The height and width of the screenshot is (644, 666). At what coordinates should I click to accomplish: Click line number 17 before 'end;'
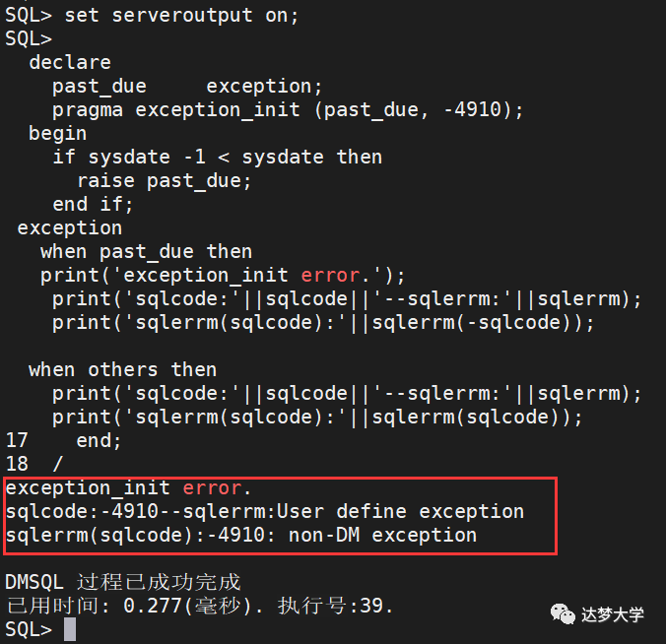point(17,440)
